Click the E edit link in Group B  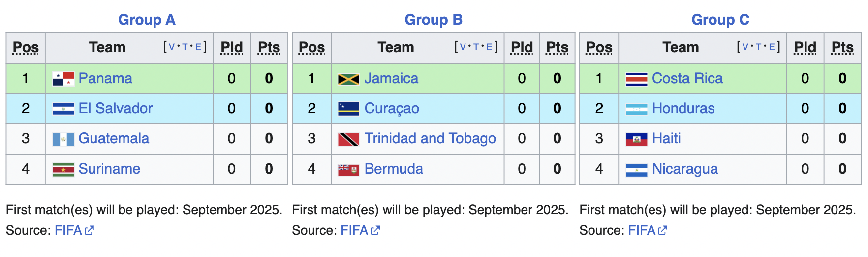tap(489, 47)
